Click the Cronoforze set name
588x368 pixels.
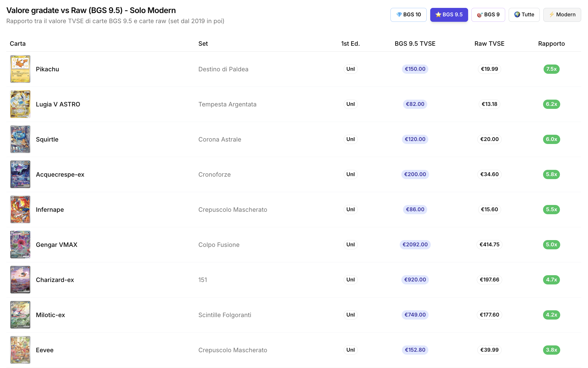(x=214, y=174)
